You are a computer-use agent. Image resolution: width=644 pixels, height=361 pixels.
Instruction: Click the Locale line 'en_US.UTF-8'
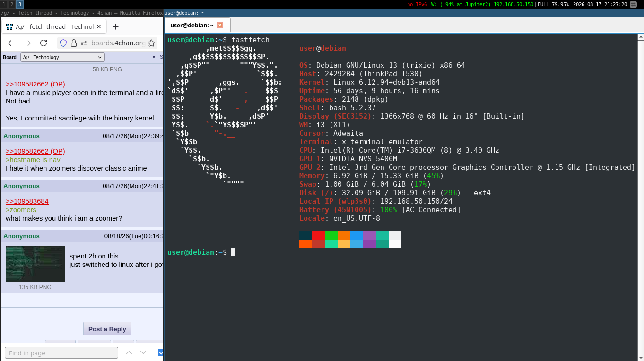(x=339, y=218)
